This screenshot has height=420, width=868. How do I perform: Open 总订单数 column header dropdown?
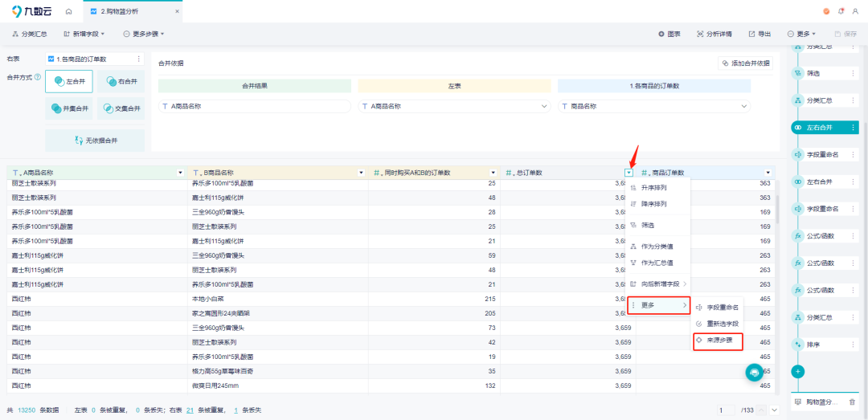coord(628,173)
